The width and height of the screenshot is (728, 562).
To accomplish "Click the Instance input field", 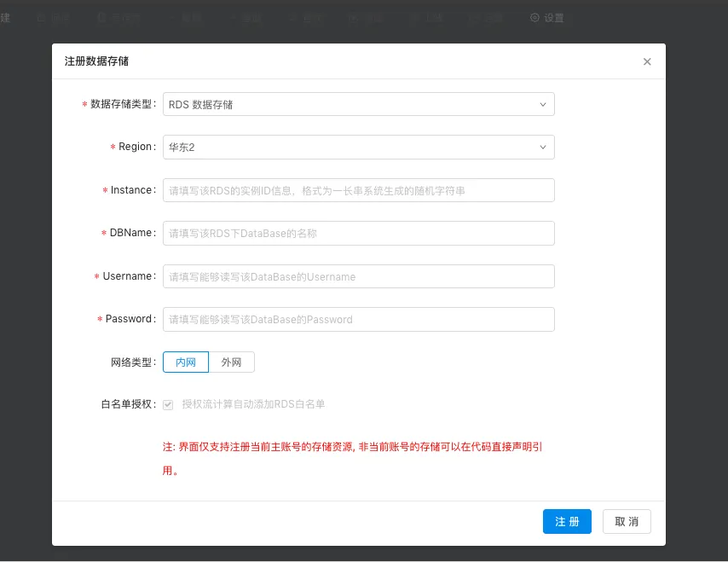I will (358, 190).
